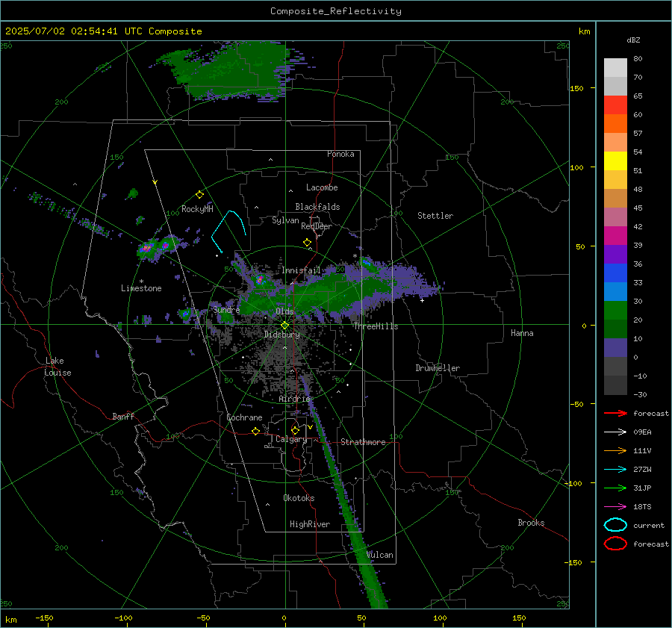
Task: Click the dark orange swatch in dBZ scale
Action: [615, 124]
